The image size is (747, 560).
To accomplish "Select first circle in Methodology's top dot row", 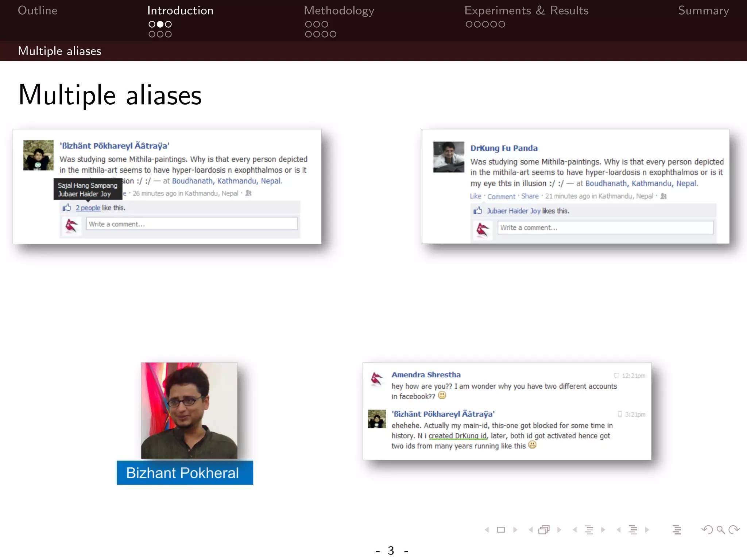I will (x=309, y=24).
